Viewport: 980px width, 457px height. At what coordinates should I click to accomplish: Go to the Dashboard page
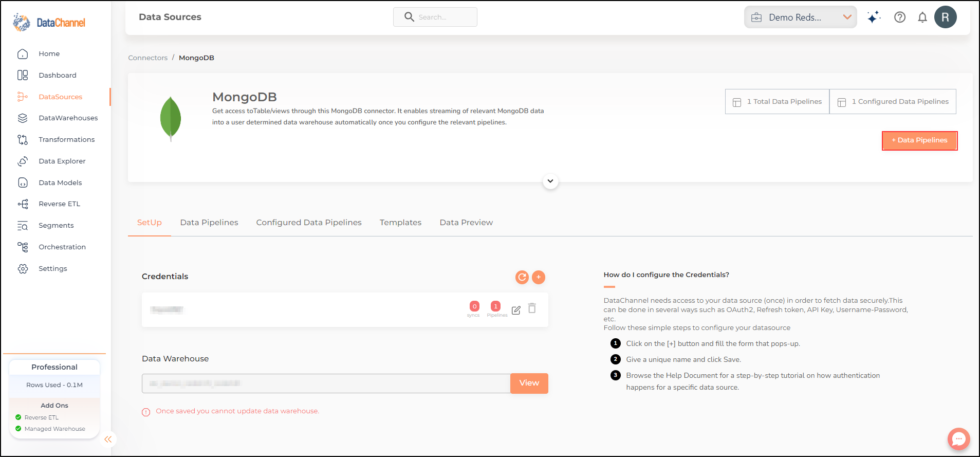(x=58, y=75)
